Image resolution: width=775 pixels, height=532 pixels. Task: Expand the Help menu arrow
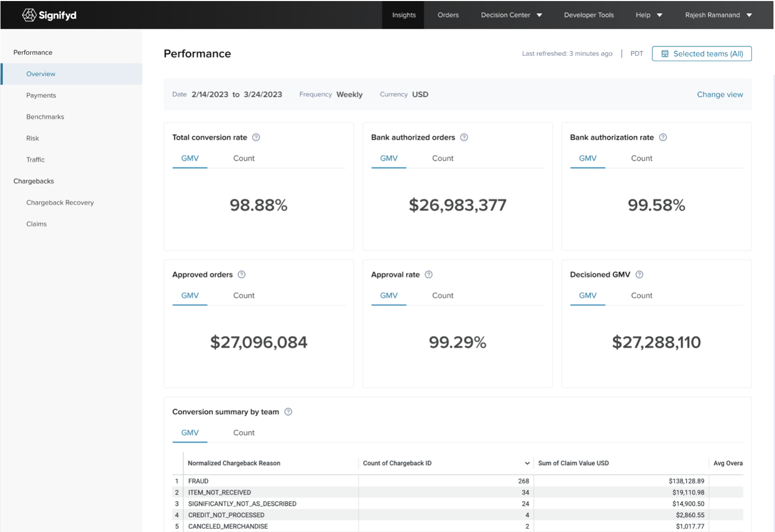[x=660, y=15]
